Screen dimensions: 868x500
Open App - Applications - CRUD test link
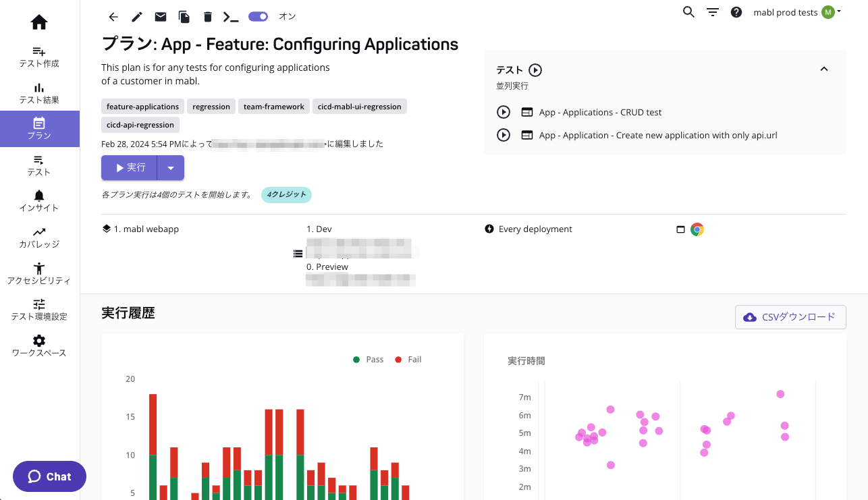tap(600, 113)
